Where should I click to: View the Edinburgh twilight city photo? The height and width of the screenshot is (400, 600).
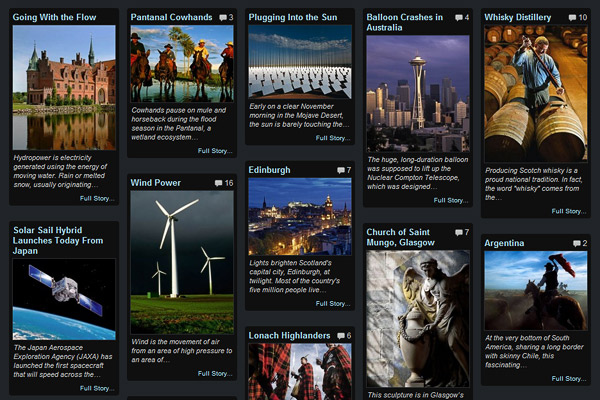[300, 217]
